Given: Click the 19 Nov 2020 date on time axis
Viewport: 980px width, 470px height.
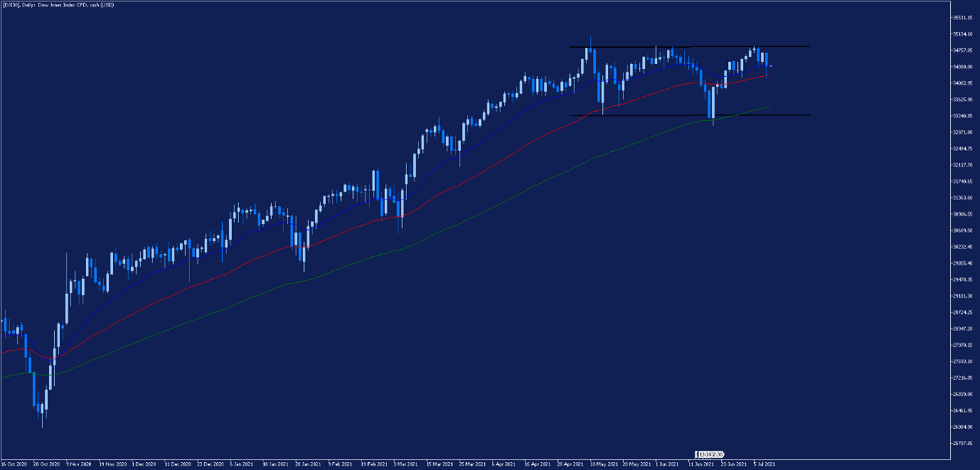Looking at the screenshot, I should [x=112, y=463].
